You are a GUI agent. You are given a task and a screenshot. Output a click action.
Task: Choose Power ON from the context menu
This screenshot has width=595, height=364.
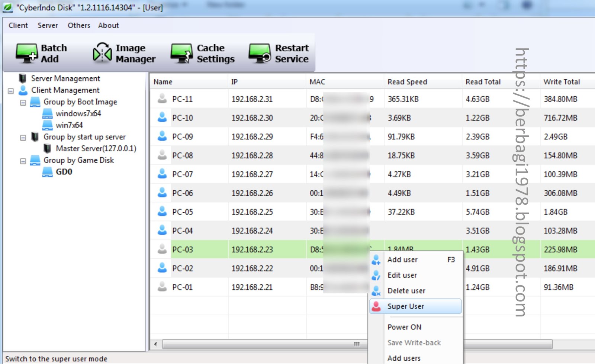click(x=416, y=327)
